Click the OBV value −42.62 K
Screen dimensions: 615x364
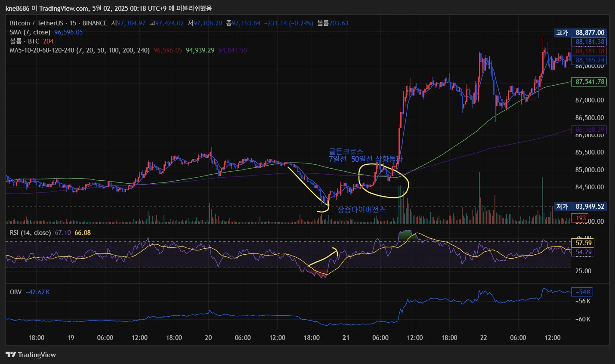coord(38,292)
